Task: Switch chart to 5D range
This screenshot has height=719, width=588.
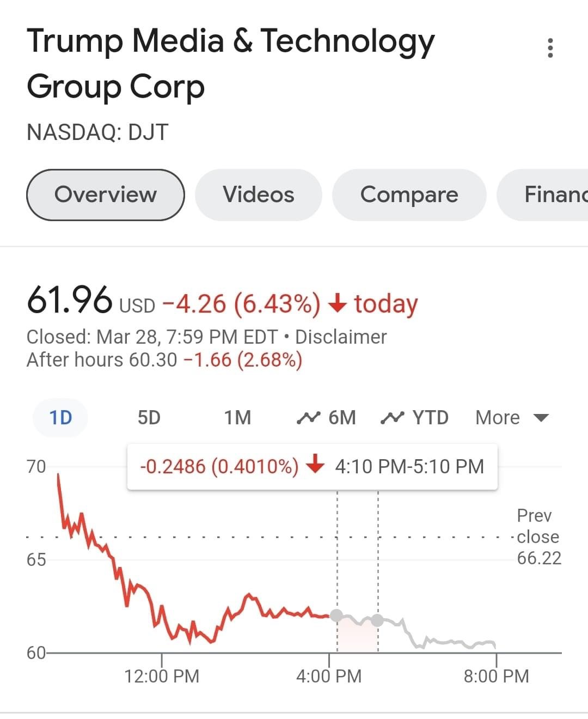Action: click(149, 418)
